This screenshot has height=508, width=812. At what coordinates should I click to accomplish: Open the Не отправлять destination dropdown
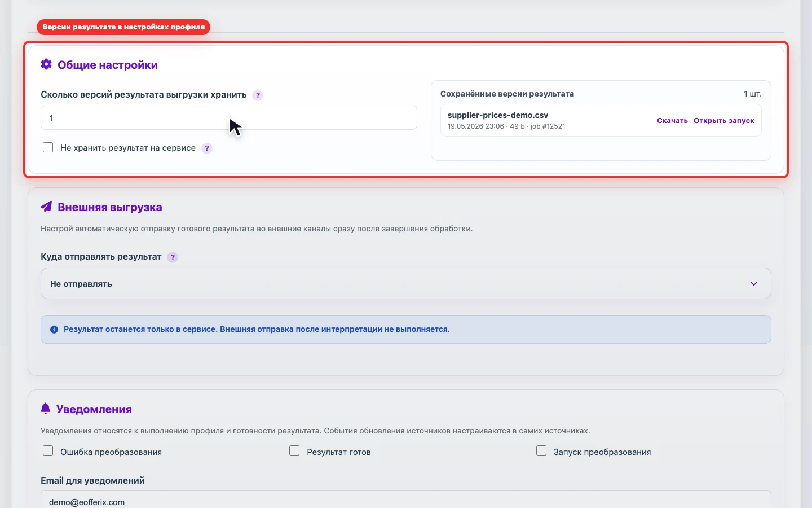(406, 283)
